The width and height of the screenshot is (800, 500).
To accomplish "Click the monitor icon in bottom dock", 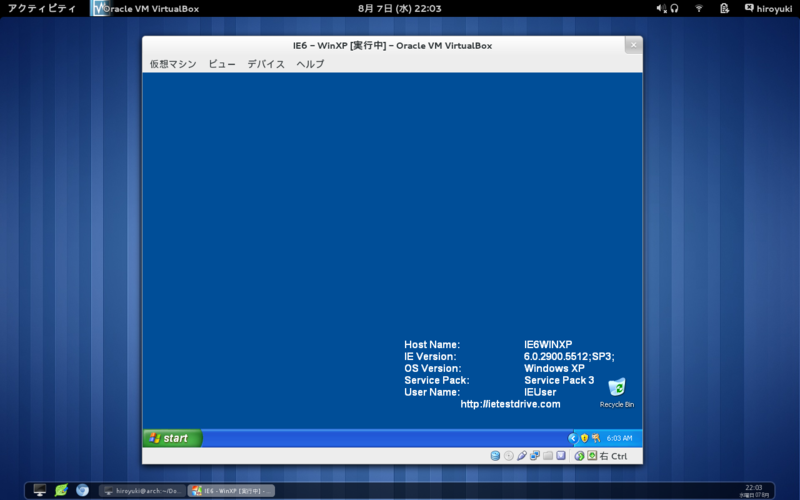I will click(40, 490).
